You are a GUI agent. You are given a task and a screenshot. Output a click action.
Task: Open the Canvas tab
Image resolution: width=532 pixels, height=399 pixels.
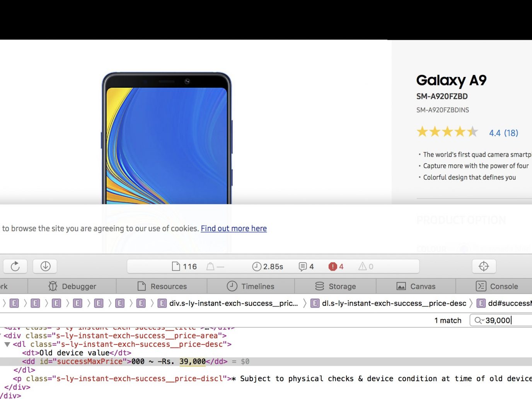click(416, 286)
